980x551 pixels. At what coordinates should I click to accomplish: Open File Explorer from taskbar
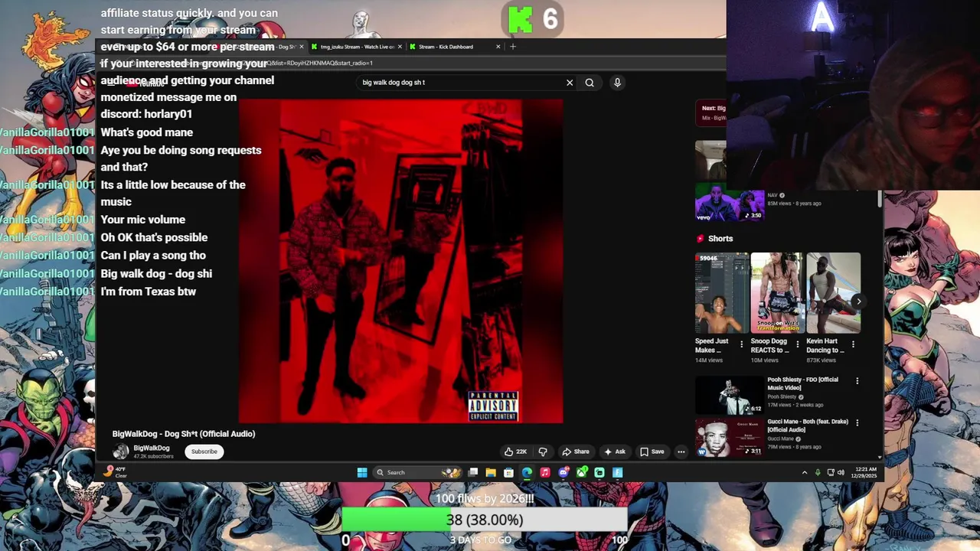[491, 472]
